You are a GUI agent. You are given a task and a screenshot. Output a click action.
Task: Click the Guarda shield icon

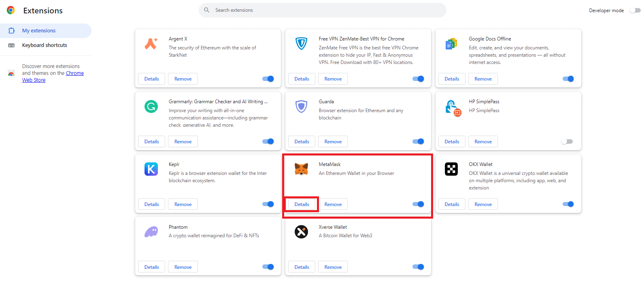point(301,106)
